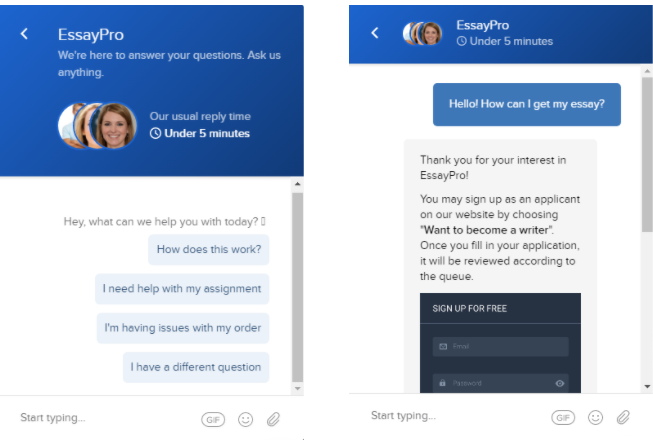
Task: Open GIF picker in left chat
Action: [x=213, y=420]
